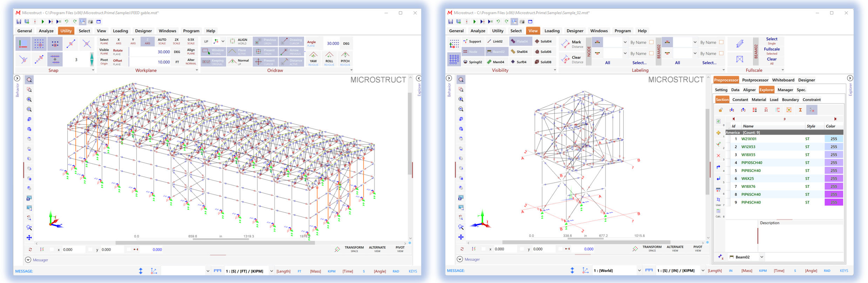Click pan move arrows icon in left window
The height and width of the screenshot is (283, 868).
29,237
